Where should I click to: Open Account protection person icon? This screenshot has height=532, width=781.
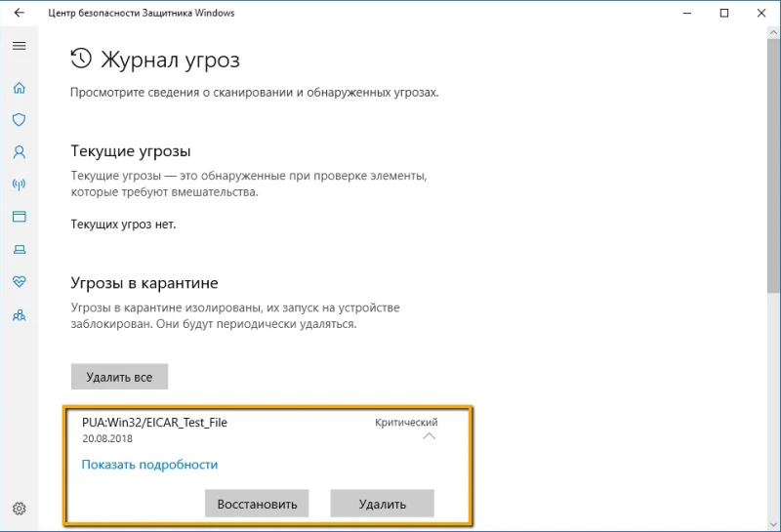(x=19, y=152)
